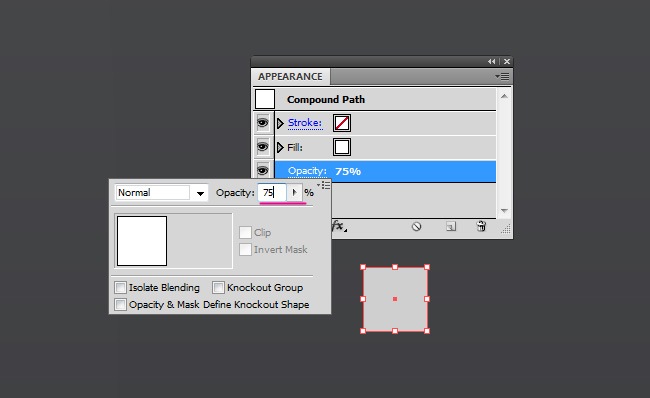This screenshot has width=650, height=398.
Task: Open the white Fill color swatch
Action: coord(342,147)
